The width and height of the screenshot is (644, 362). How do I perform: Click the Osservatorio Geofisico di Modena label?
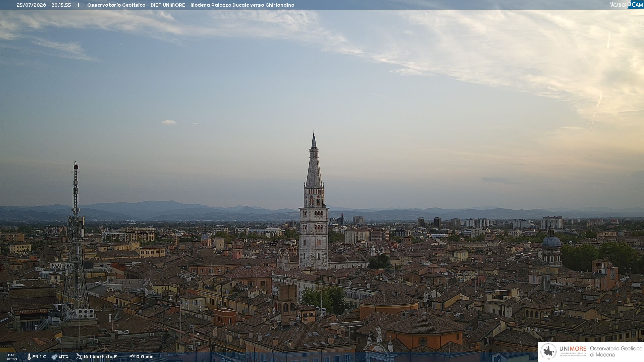[616, 352]
